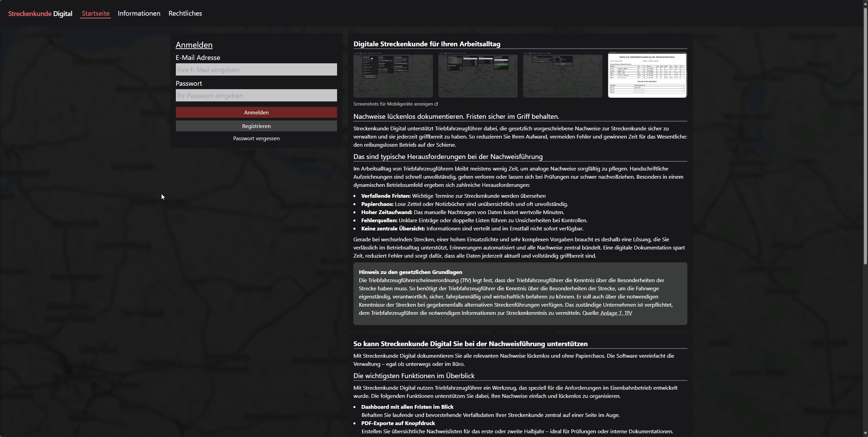This screenshot has height=437, width=868.
Task: Follow the Anlage 7, TfV source link
Action: tap(616, 313)
